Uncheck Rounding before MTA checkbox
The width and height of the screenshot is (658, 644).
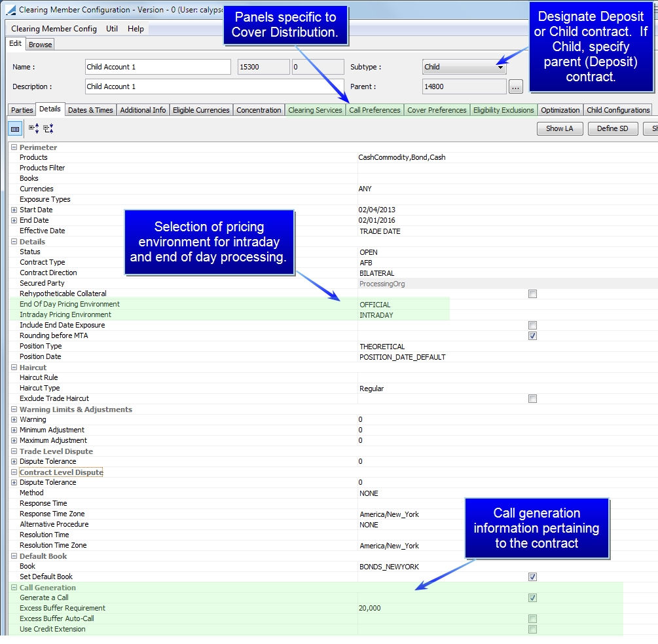point(532,336)
